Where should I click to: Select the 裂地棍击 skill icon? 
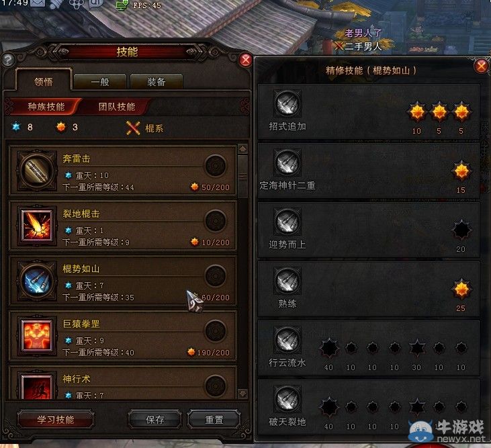pyautogui.click(x=37, y=226)
